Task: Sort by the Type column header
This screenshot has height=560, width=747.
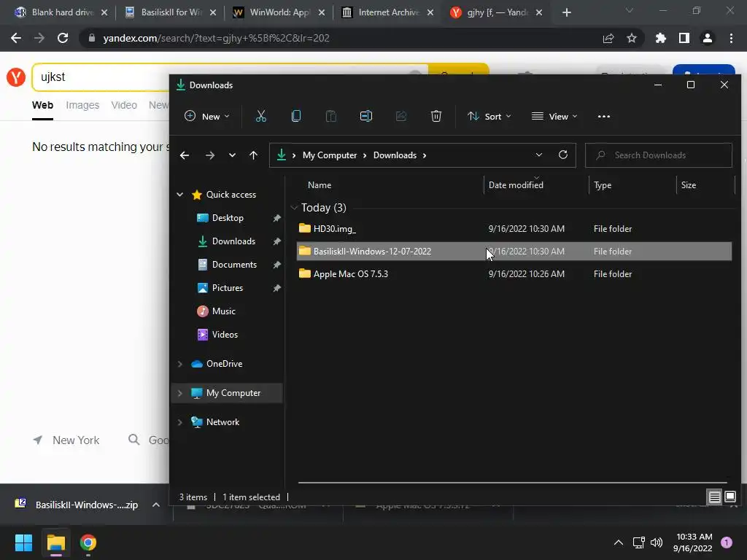Action: 602,184
